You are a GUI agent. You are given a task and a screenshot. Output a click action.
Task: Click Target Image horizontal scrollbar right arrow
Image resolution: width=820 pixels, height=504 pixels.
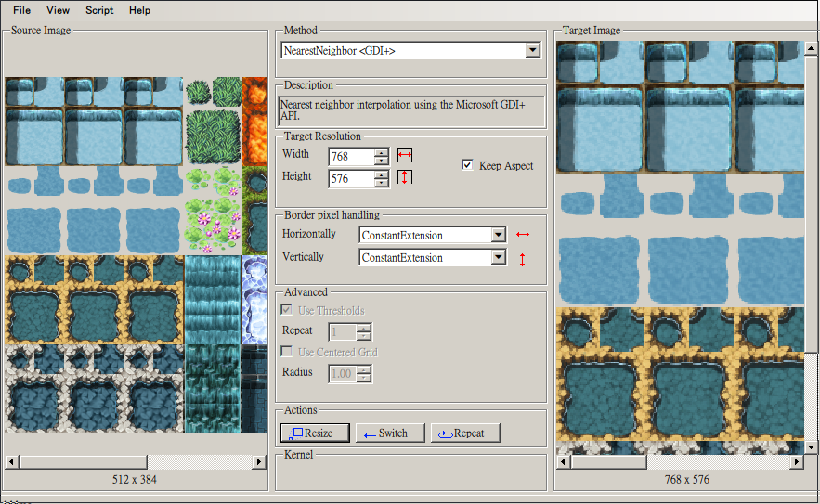(x=797, y=461)
